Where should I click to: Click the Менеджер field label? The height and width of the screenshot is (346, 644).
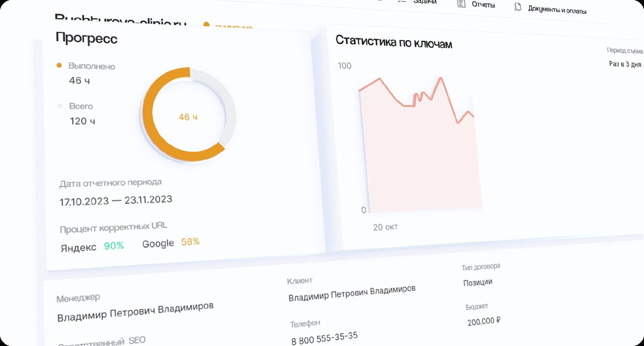pyautogui.click(x=78, y=298)
